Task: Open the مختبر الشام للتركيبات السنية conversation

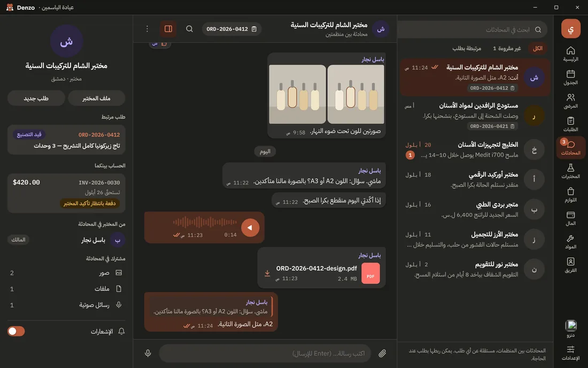Action: point(475,77)
